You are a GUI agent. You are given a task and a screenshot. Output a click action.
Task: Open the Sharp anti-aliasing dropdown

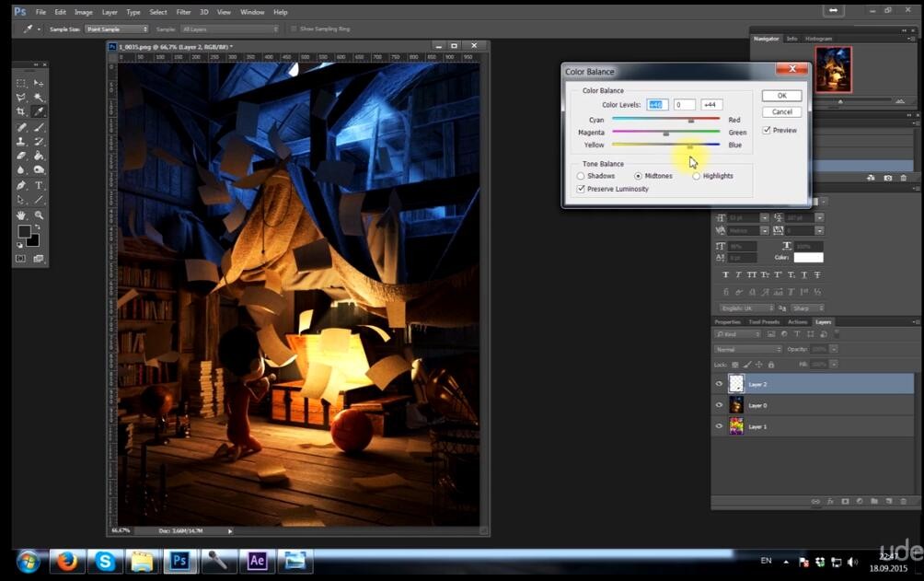click(807, 308)
